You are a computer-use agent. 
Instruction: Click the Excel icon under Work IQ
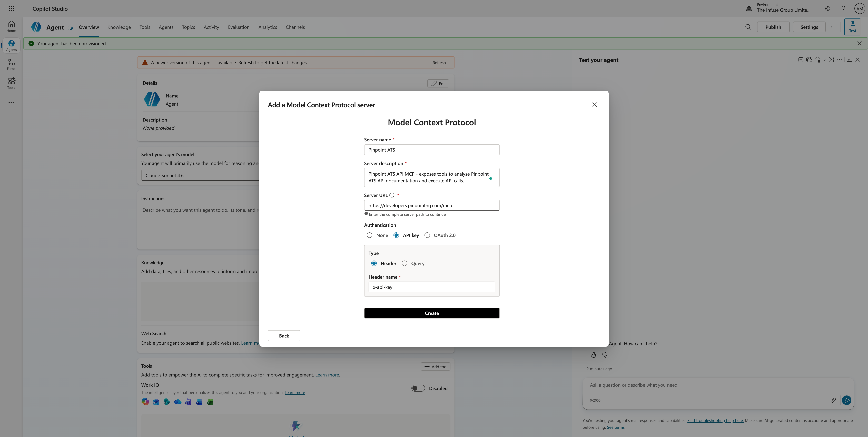coord(210,402)
